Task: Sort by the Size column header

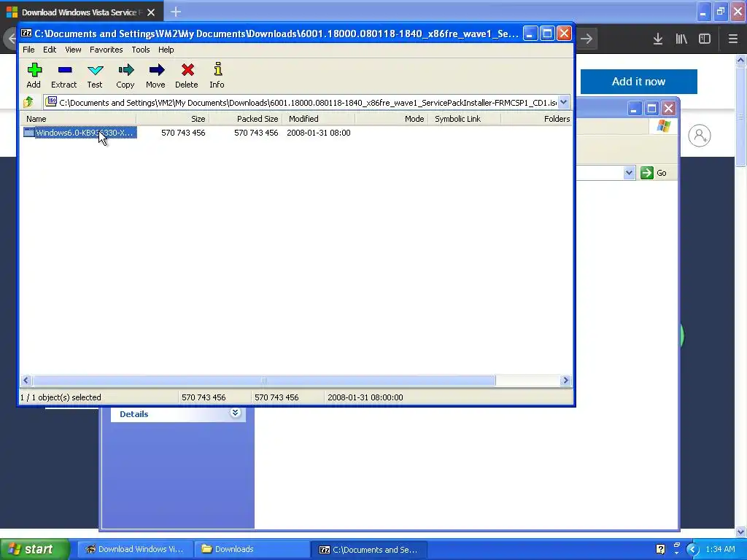Action: (172, 119)
